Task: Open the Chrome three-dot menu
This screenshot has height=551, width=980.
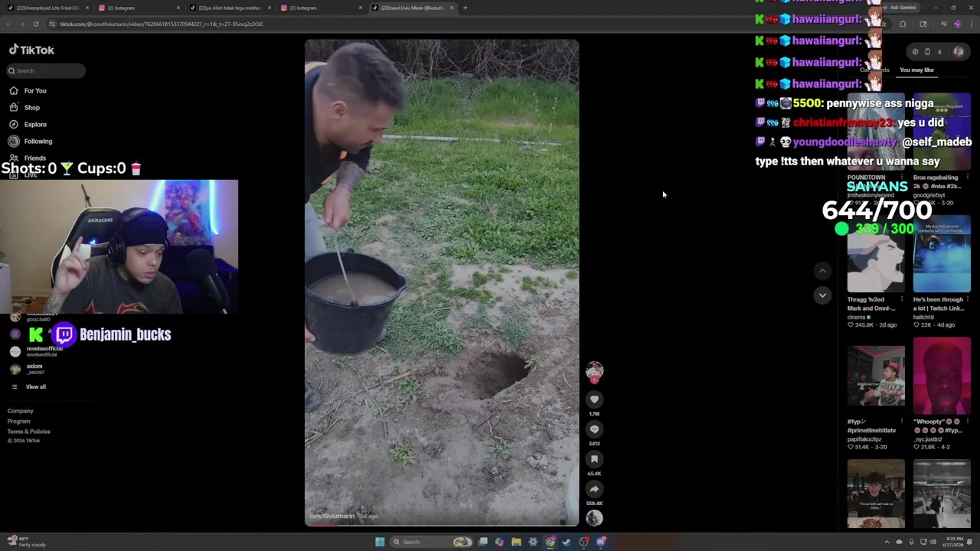Action: click(x=972, y=24)
